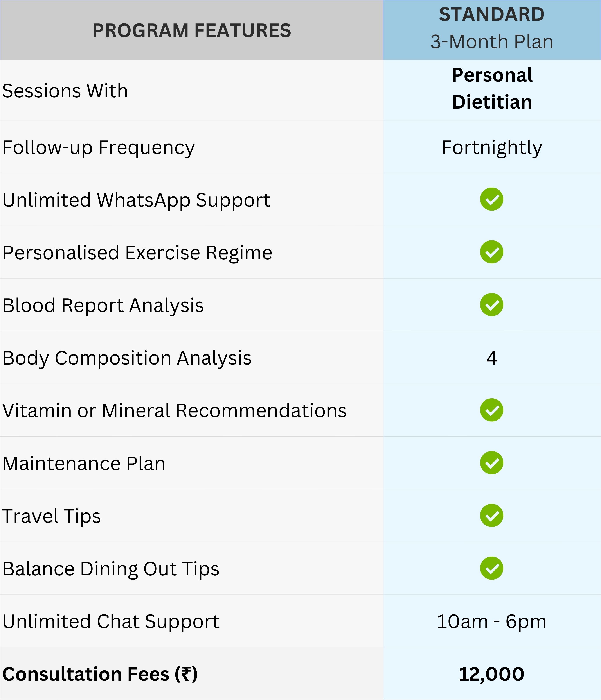Click the 12,000 consultation fee amount

click(x=491, y=674)
